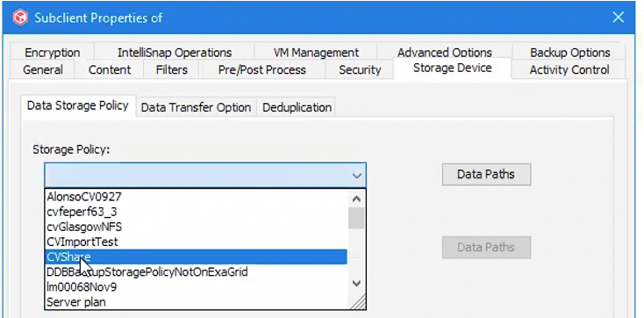Switch to the Content tab
This screenshot has height=318, width=644.
[110, 69]
